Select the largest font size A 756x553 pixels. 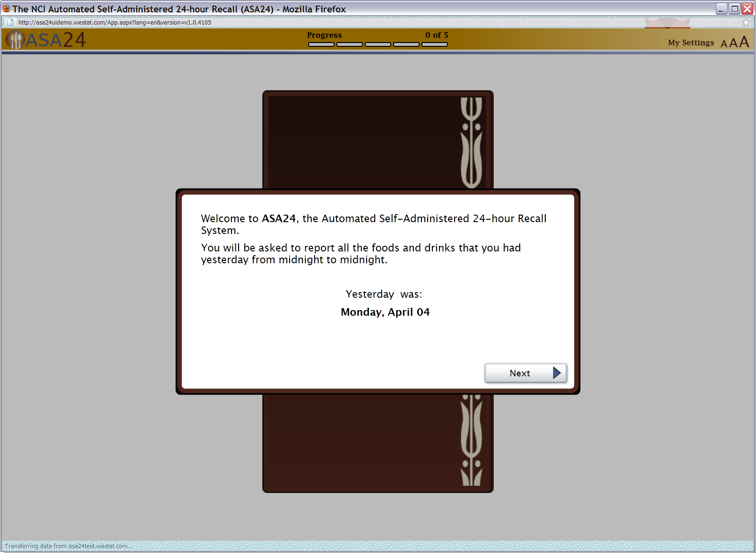point(744,42)
